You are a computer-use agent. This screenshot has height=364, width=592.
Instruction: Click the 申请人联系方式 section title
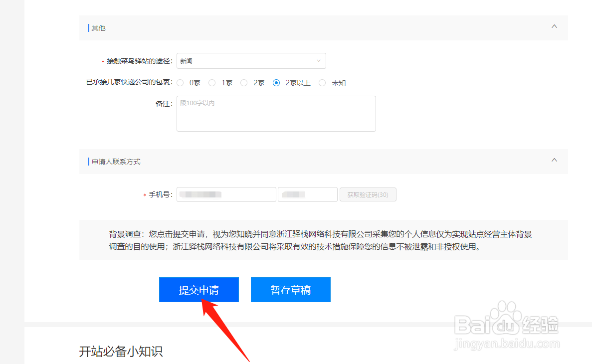116,162
